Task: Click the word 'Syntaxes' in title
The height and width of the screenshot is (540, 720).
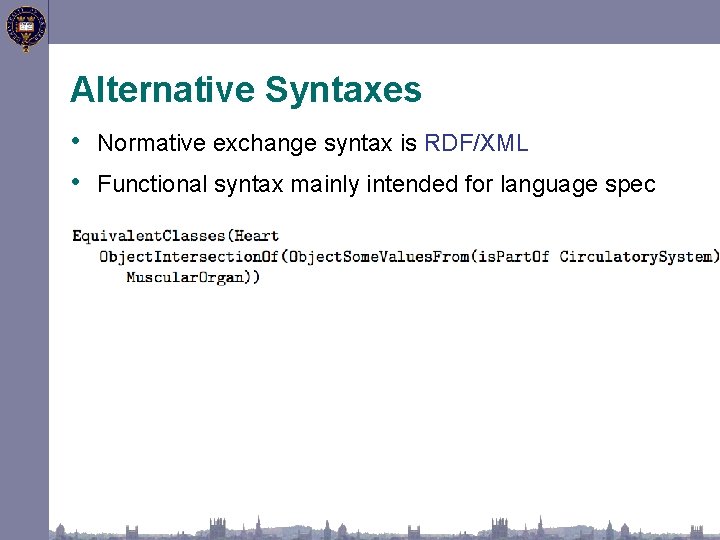Action: (x=343, y=91)
